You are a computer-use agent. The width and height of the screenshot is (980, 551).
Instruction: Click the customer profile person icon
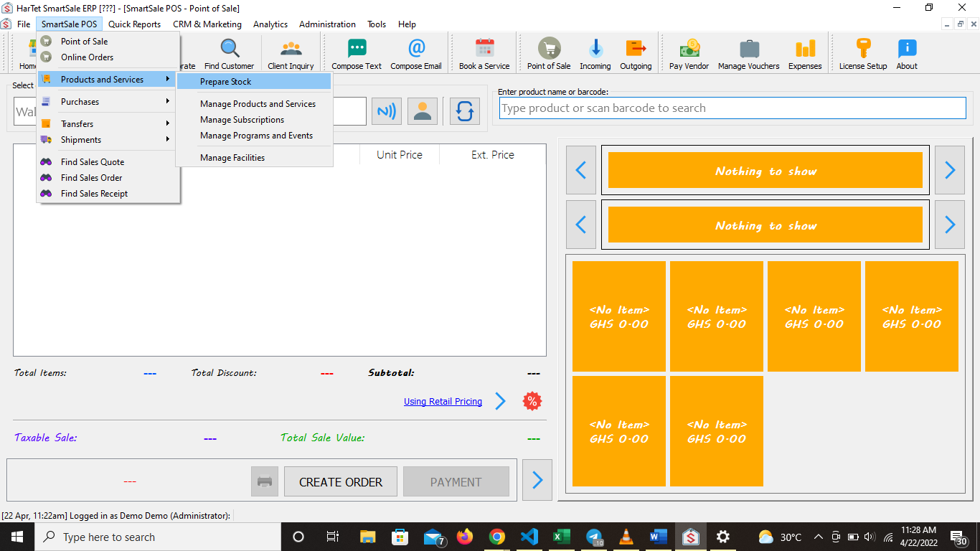(423, 111)
